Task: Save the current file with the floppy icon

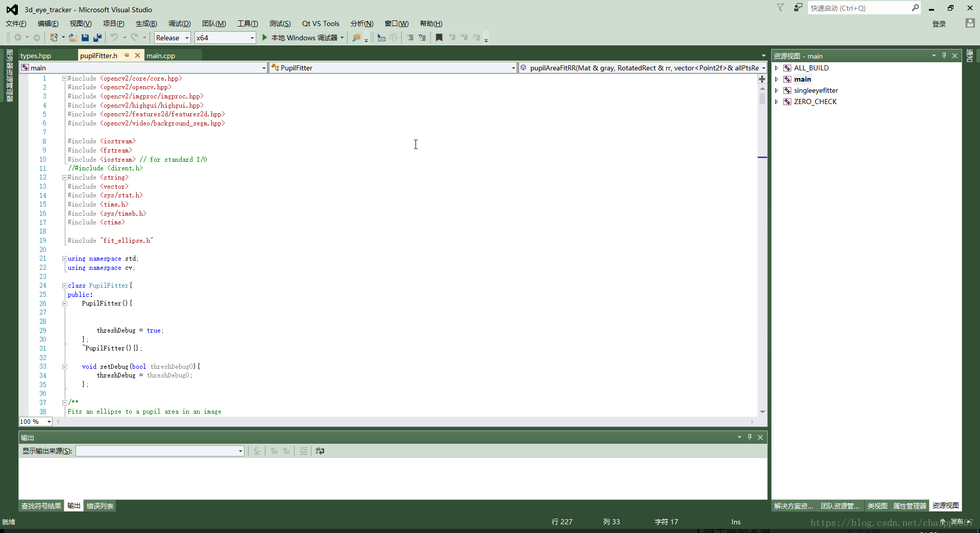Action: coord(85,38)
